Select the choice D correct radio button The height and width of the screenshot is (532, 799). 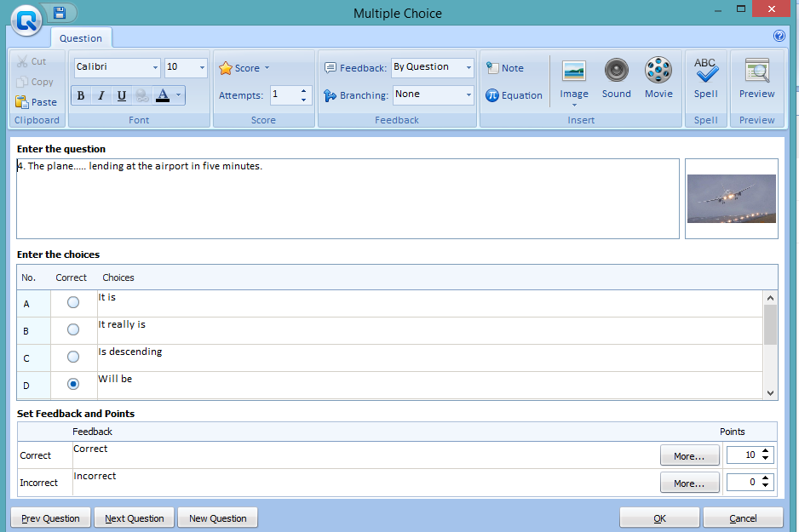point(73,384)
